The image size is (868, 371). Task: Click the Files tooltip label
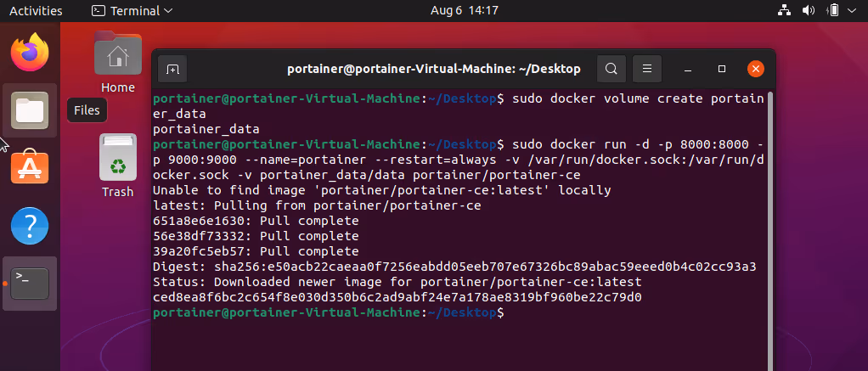[x=87, y=110]
